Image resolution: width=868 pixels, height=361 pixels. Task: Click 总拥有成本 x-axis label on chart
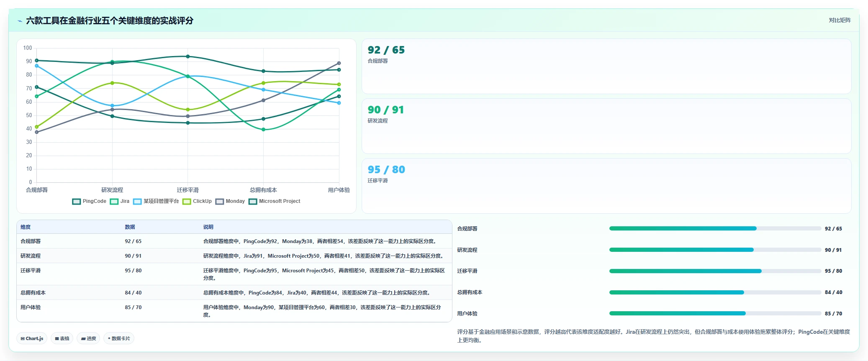(x=263, y=190)
